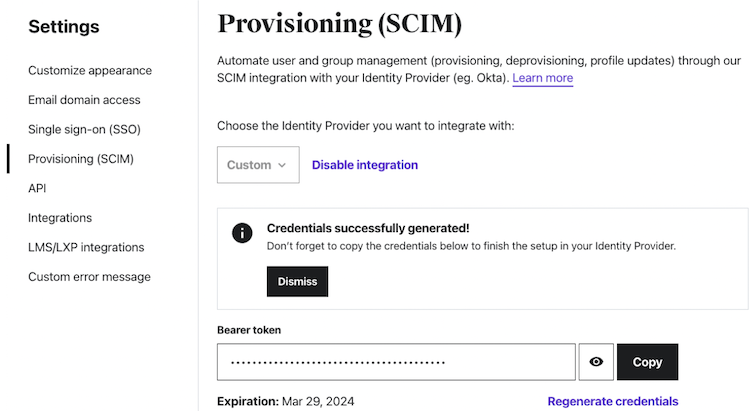Click Regenerate credentials link
This screenshot has height=411, width=750.
[613, 401]
